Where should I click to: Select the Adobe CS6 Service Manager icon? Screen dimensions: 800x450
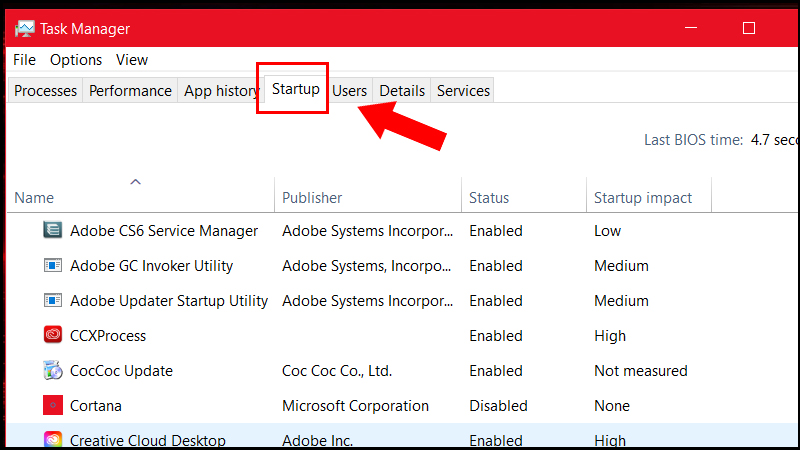pyautogui.click(x=53, y=230)
